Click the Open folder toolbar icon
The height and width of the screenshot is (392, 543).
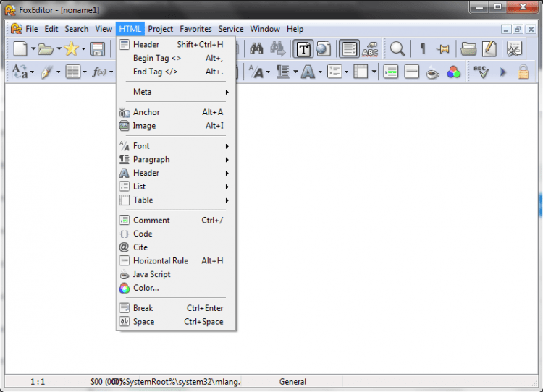point(45,48)
